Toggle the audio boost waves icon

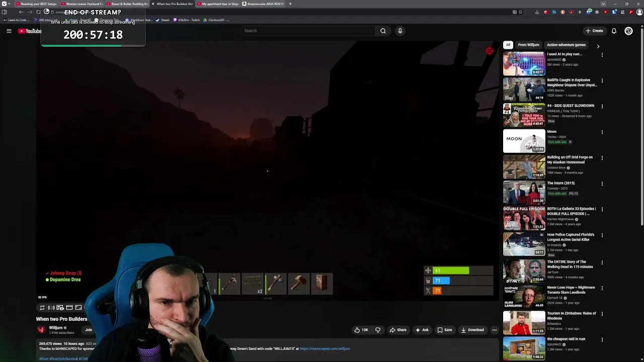[x=51, y=308]
